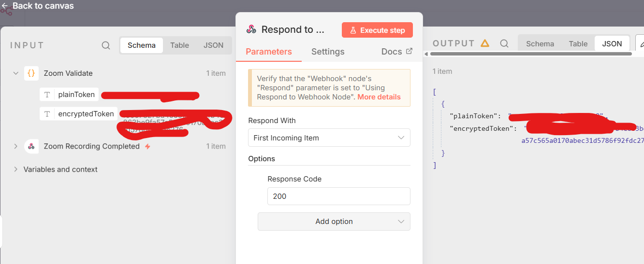
Task: Click the Zoom Recording Completed webhook icon
Action: (x=31, y=146)
